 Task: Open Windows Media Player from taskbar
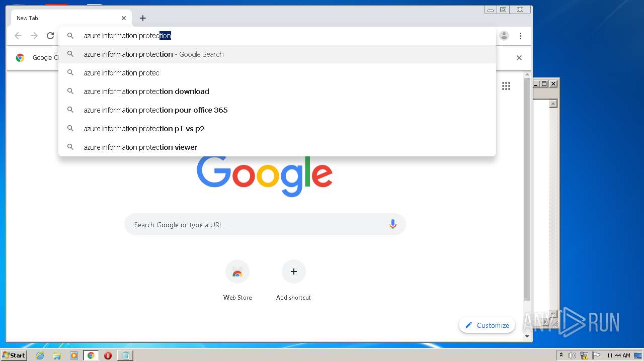click(74, 355)
